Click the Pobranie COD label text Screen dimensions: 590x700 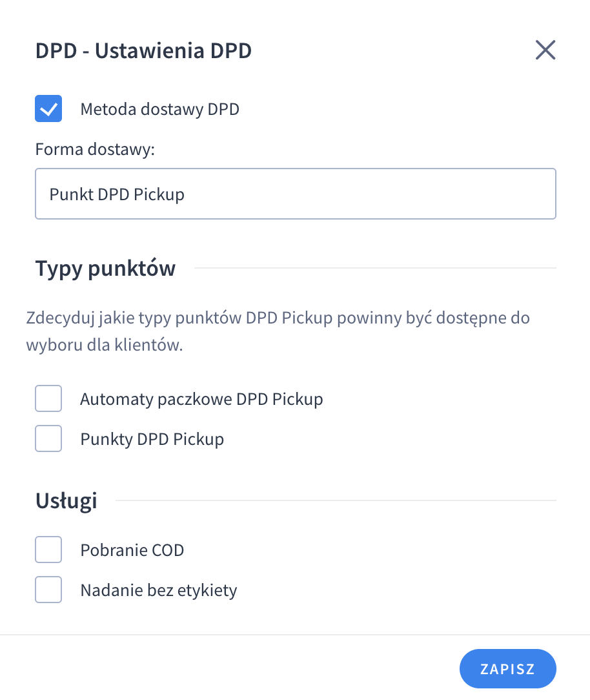pos(132,550)
